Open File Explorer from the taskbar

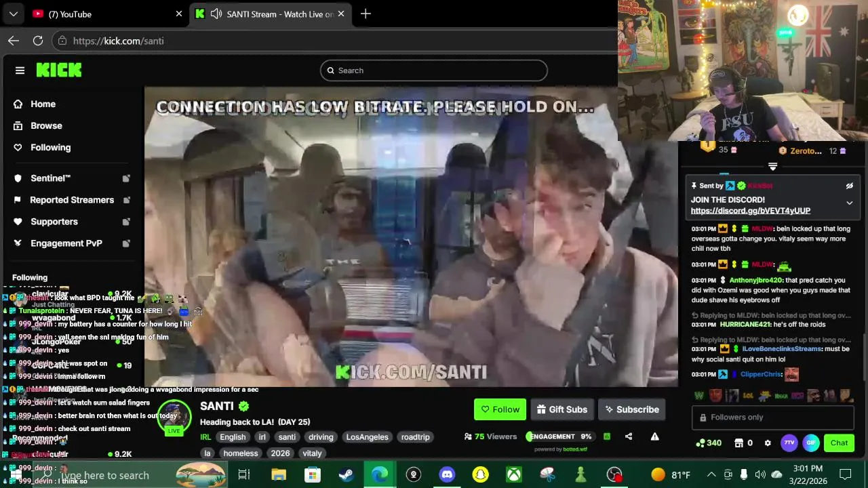279,474
